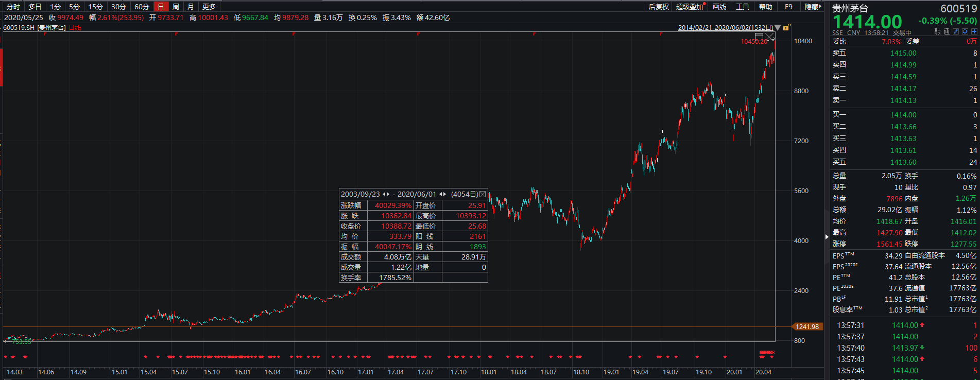Step the 2020/06/01 end date backward

[x=440, y=194]
